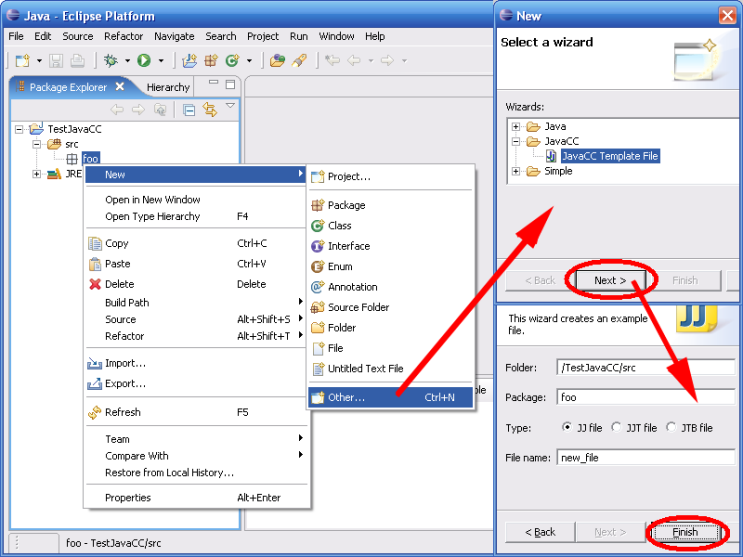Collapse the TestJavaCC project node
Screen dimensions: 743x557
coord(19,129)
